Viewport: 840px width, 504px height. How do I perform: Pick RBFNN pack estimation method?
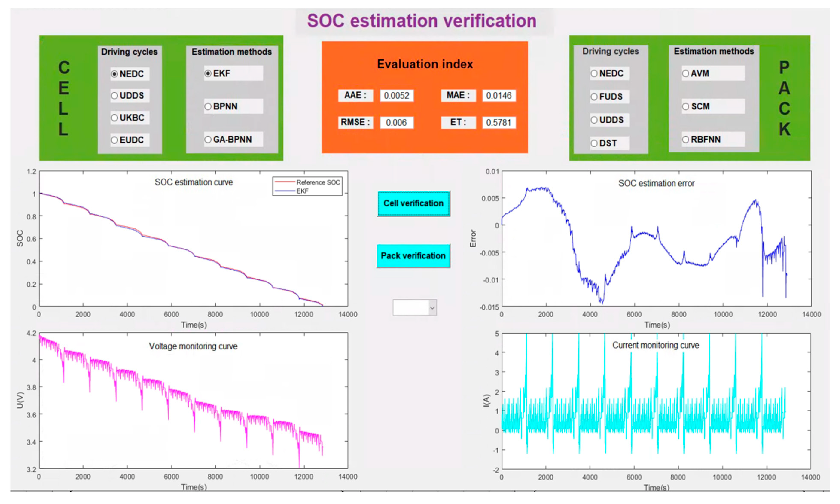click(x=686, y=140)
